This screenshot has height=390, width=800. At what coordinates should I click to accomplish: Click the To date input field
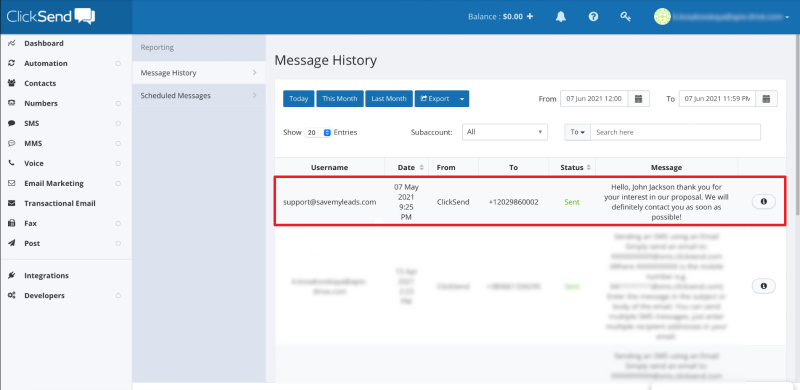tap(717, 99)
